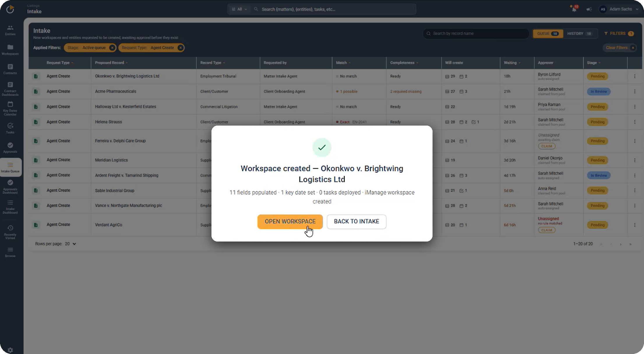Sort by Waiting column header

[x=512, y=63]
